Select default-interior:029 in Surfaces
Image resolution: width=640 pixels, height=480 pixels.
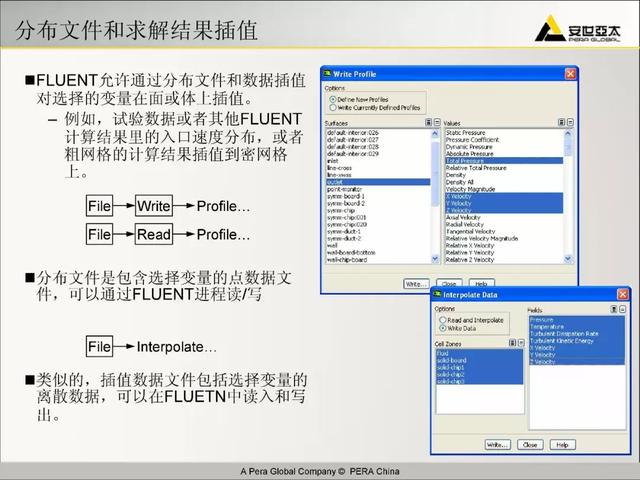[x=378, y=154]
